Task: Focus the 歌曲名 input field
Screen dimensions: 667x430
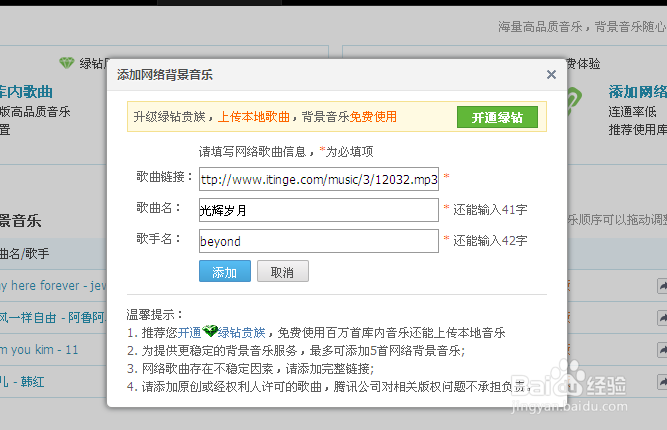Action: tap(319, 210)
